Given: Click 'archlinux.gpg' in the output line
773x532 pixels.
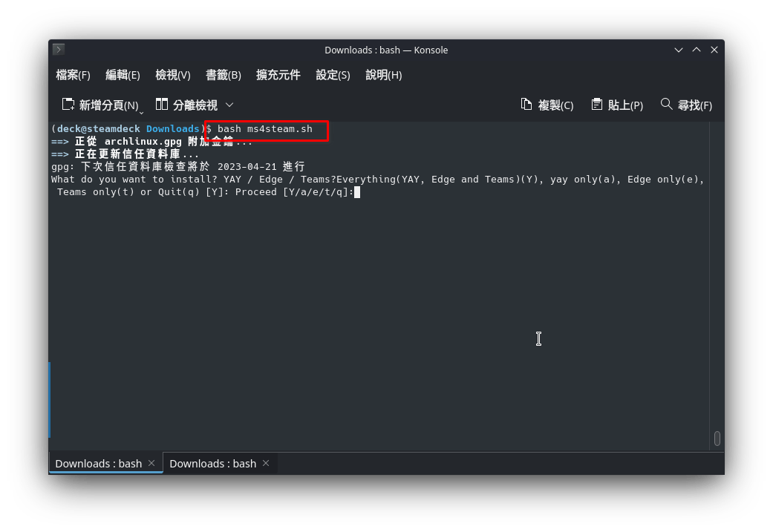Looking at the screenshot, I should 143,142.
